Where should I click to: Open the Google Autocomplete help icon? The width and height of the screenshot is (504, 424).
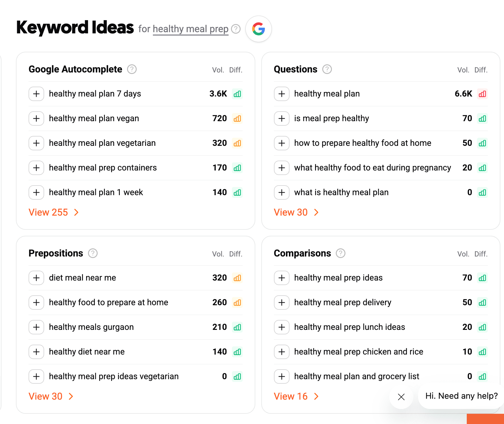click(x=132, y=69)
